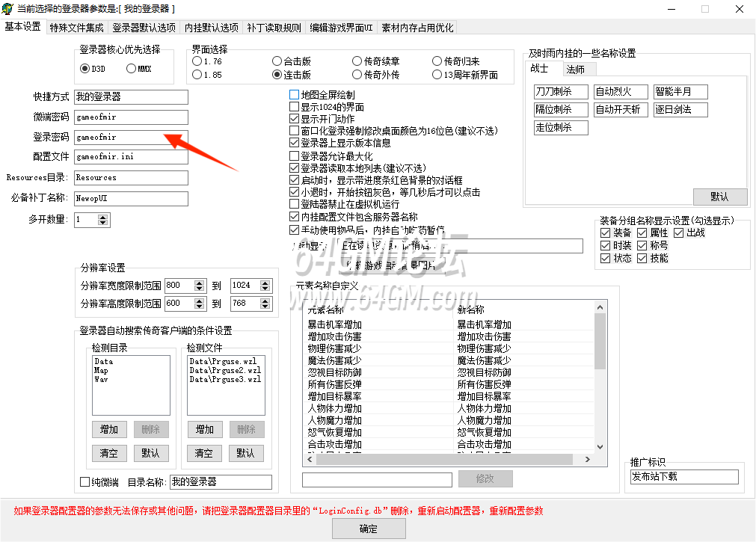
Task: Select Data\Prguse2.wzl in 检测文件 list
Action: [225, 370]
